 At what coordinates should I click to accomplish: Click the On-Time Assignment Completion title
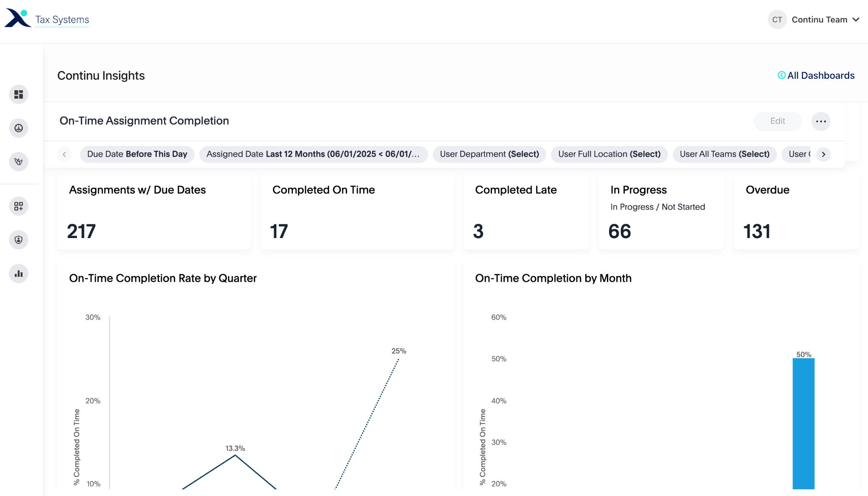[x=144, y=121]
